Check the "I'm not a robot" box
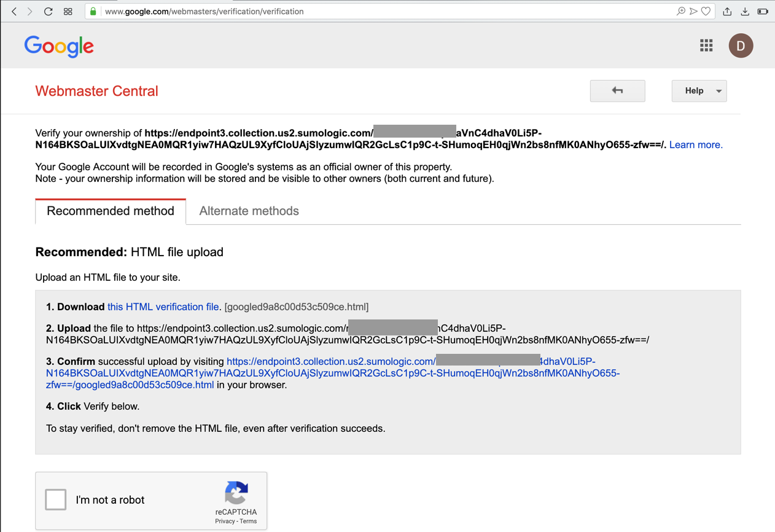This screenshot has width=775, height=532. click(55, 499)
